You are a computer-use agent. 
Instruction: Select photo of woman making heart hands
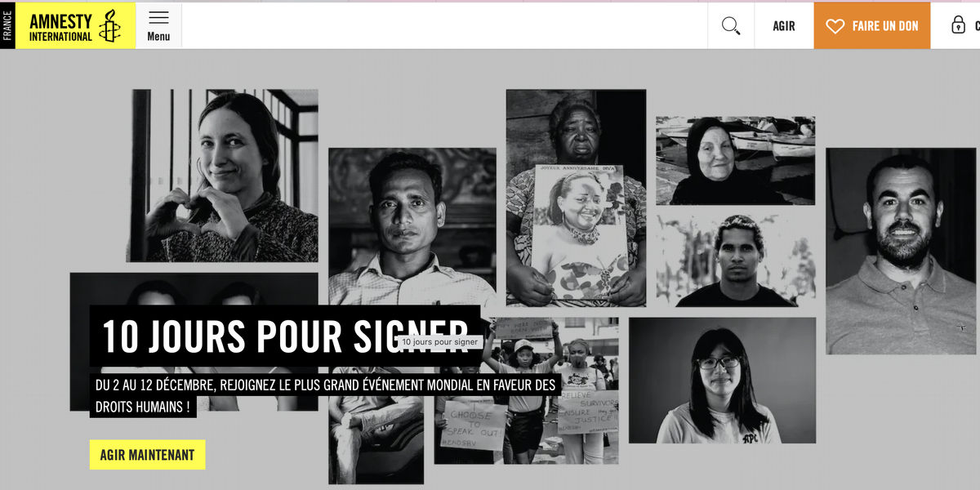point(223,176)
